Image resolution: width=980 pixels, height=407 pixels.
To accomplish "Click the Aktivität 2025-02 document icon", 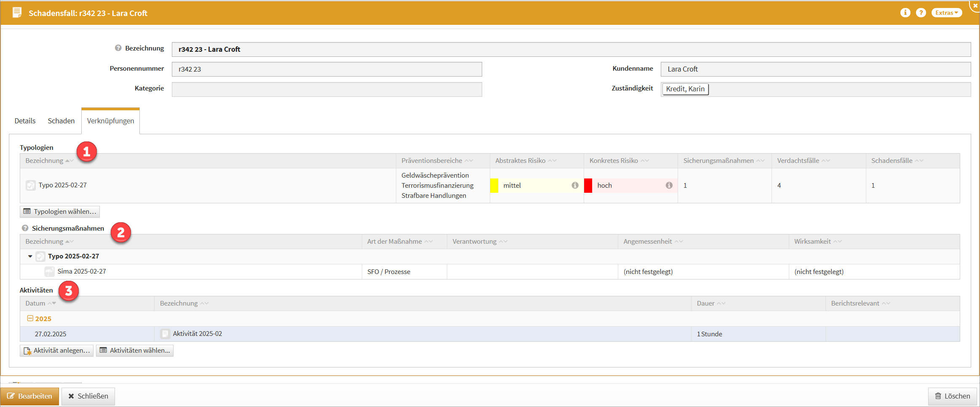I will coord(165,334).
